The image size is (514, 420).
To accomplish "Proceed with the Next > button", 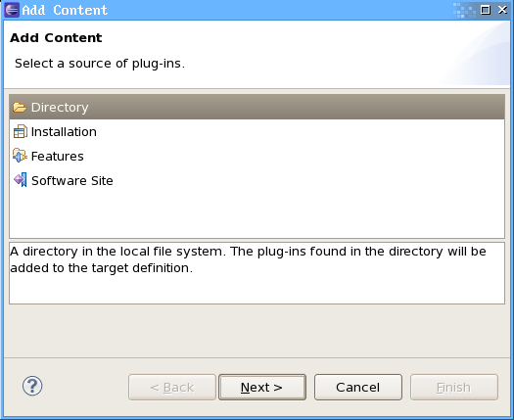I will 262,388.
